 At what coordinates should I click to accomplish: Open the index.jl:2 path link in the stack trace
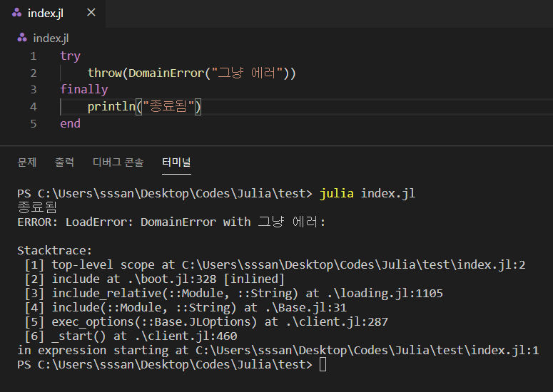(353, 264)
